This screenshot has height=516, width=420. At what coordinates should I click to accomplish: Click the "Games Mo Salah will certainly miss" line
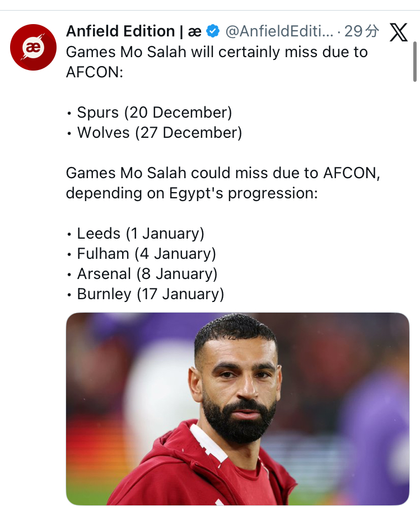(x=217, y=52)
